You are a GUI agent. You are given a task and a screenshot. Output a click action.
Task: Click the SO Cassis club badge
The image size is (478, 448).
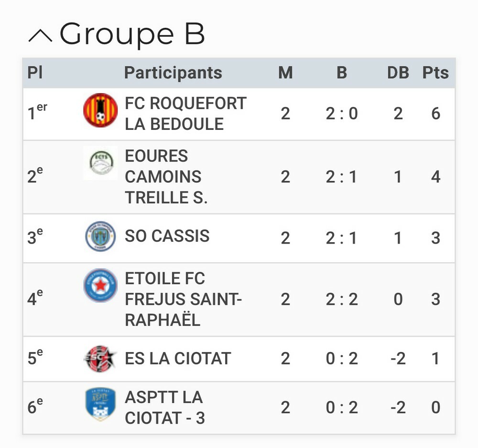(100, 236)
